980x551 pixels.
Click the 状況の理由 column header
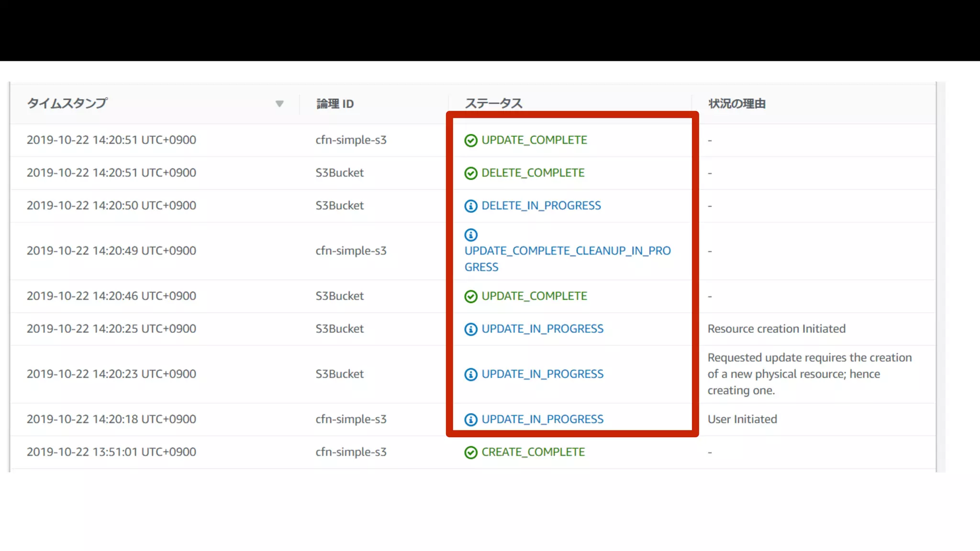[x=736, y=104]
